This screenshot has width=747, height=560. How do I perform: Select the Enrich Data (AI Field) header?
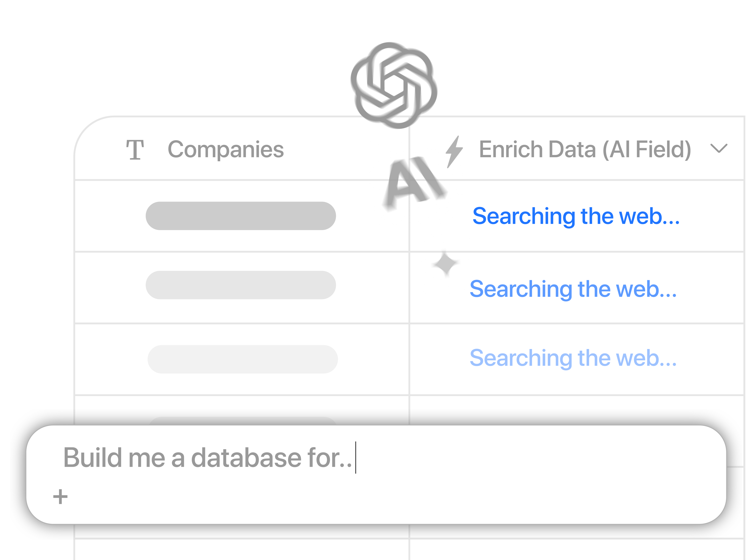[x=585, y=149]
